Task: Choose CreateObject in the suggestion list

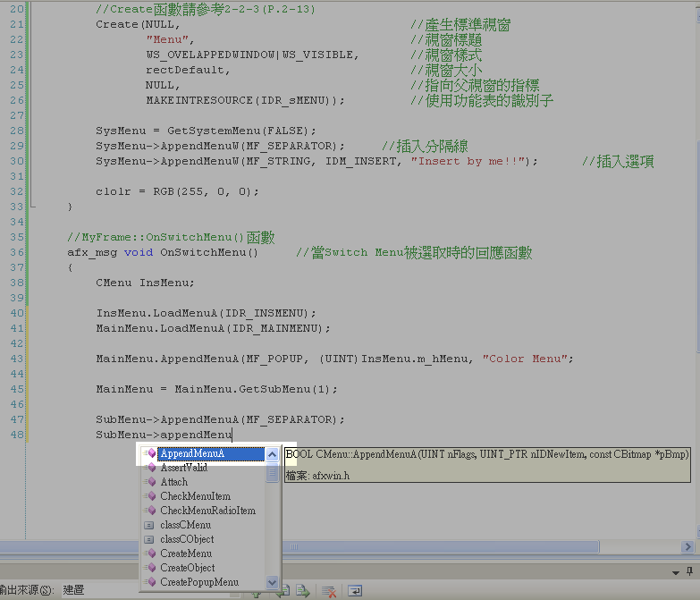Action: point(188,568)
